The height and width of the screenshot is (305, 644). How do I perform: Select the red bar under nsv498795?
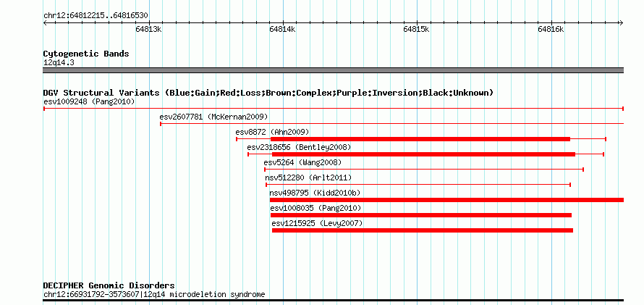click(x=446, y=200)
